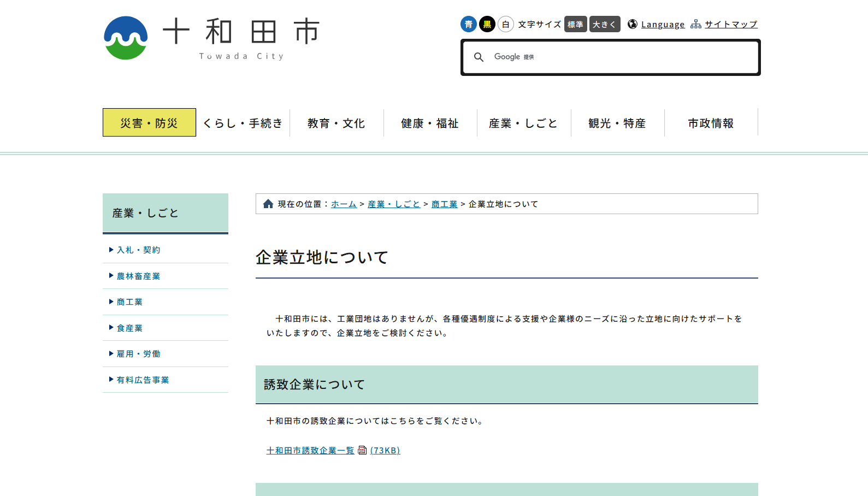Click the ホーム breadcrumb link
Screen dimensions: 868x496
(x=344, y=204)
